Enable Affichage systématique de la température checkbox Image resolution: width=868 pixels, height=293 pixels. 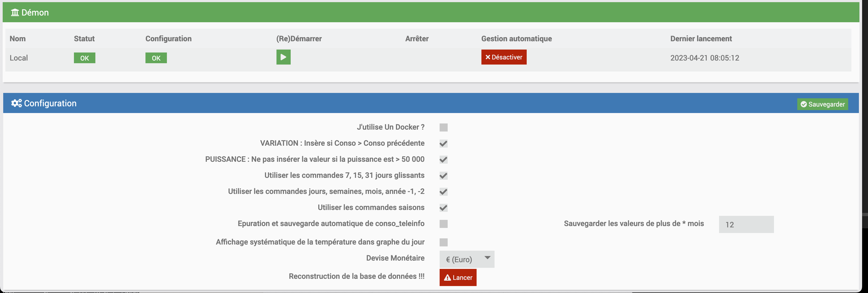coord(443,242)
